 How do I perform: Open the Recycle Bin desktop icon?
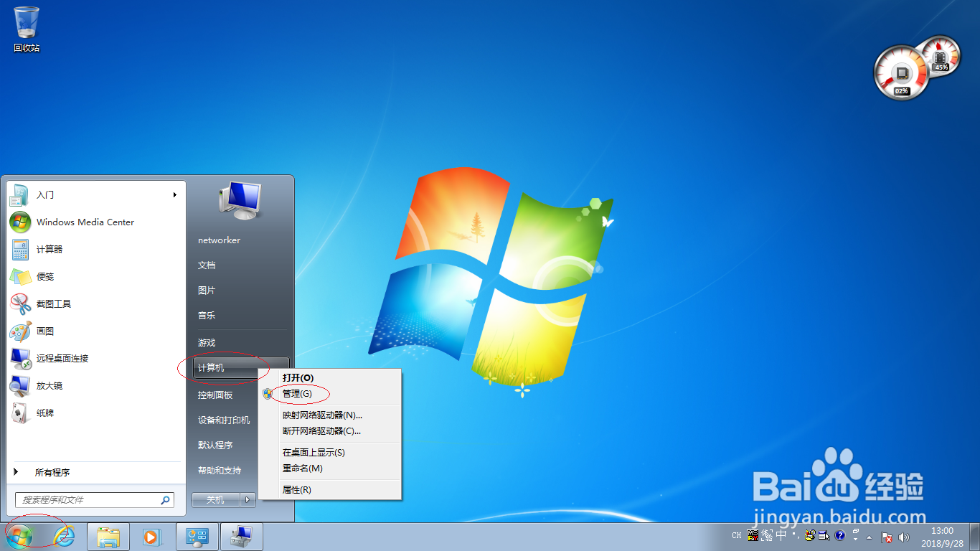pyautogui.click(x=27, y=29)
